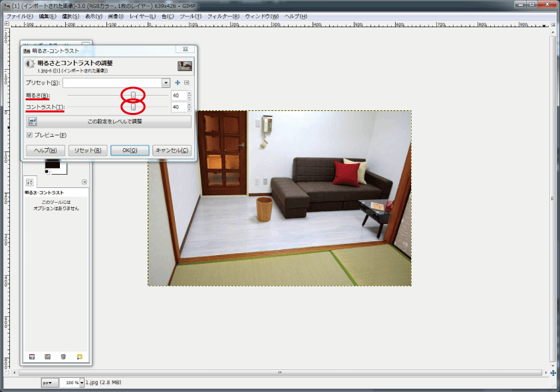Screen dimensions: 560x392
Task: Open the 選択(S) menu
Action: point(70,17)
